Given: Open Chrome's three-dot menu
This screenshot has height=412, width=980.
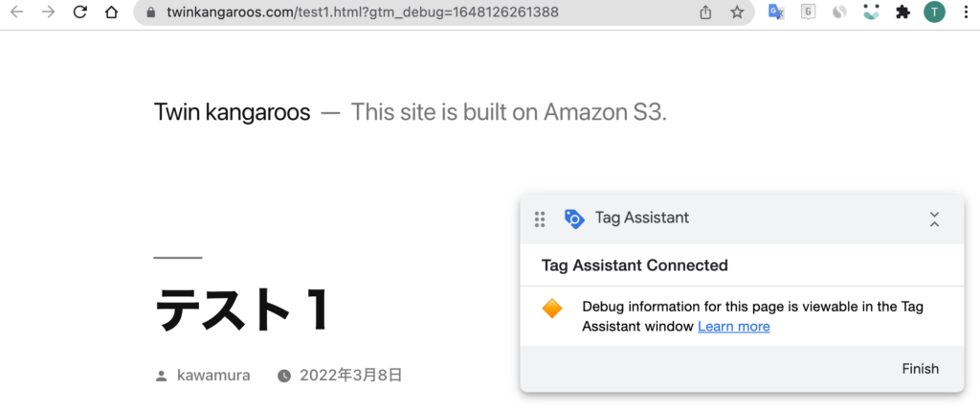Looking at the screenshot, I should click(967, 11).
